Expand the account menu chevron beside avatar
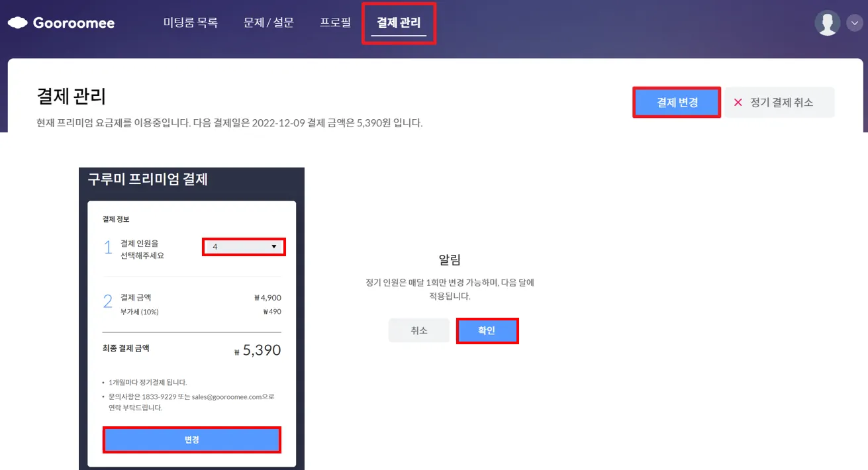The image size is (868, 470). click(853, 23)
